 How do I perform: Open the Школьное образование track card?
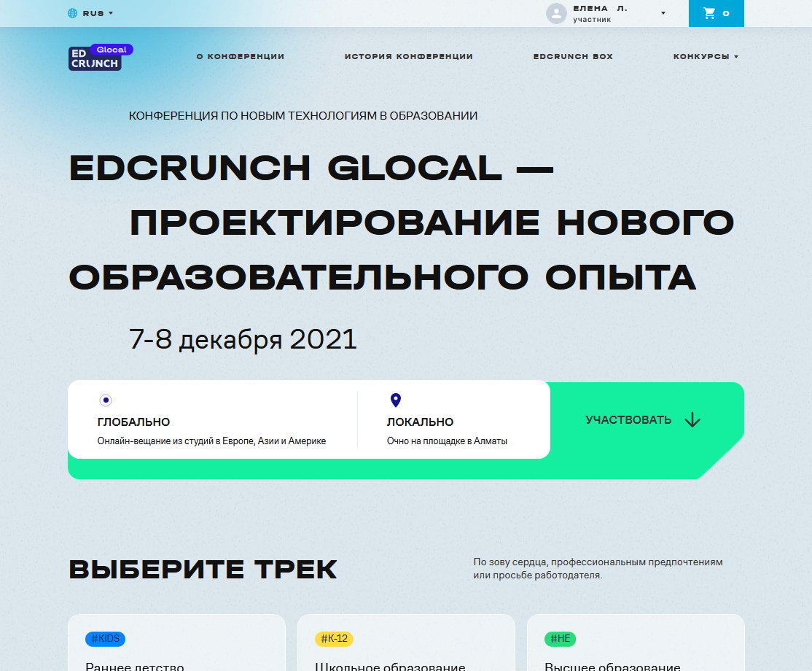(406, 643)
